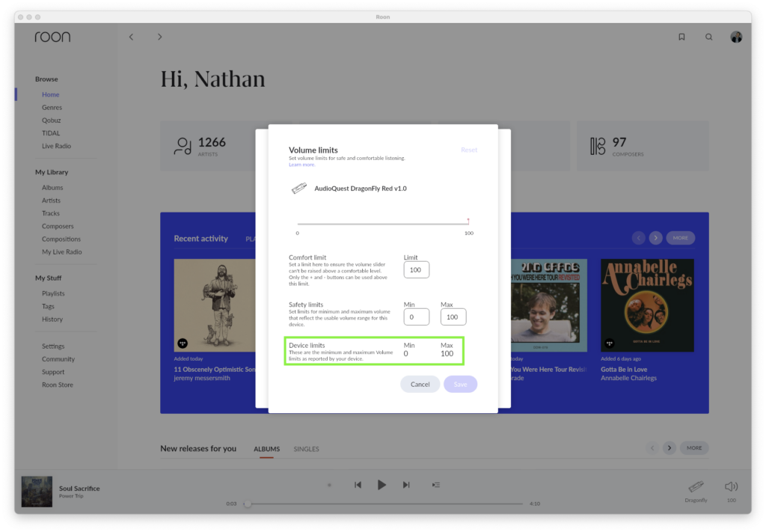The image size is (766, 532).
Task: Switch to SINGLES tab in New releases
Action: (x=306, y=449)
